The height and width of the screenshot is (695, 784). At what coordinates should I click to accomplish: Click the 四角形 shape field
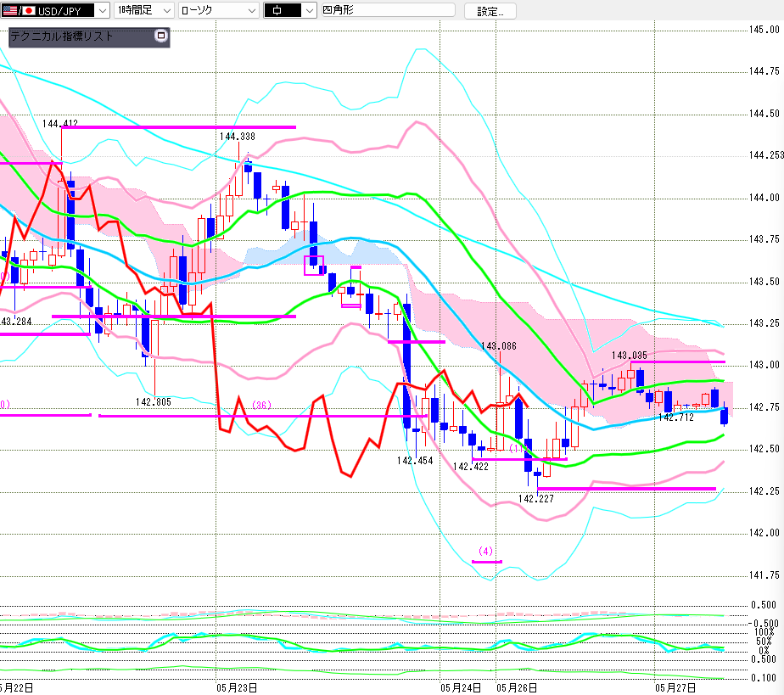388,10
